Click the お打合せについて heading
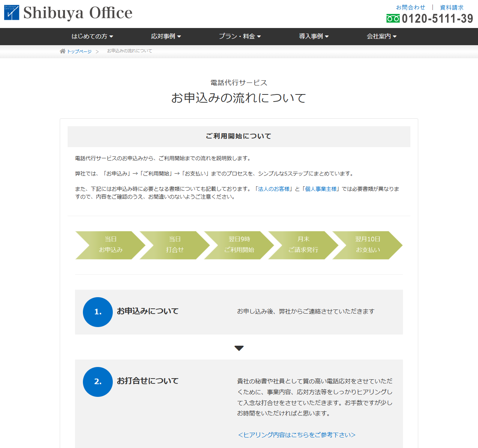Image resolution: width=478 pixels, height=448 pixels. coord(148,381)
